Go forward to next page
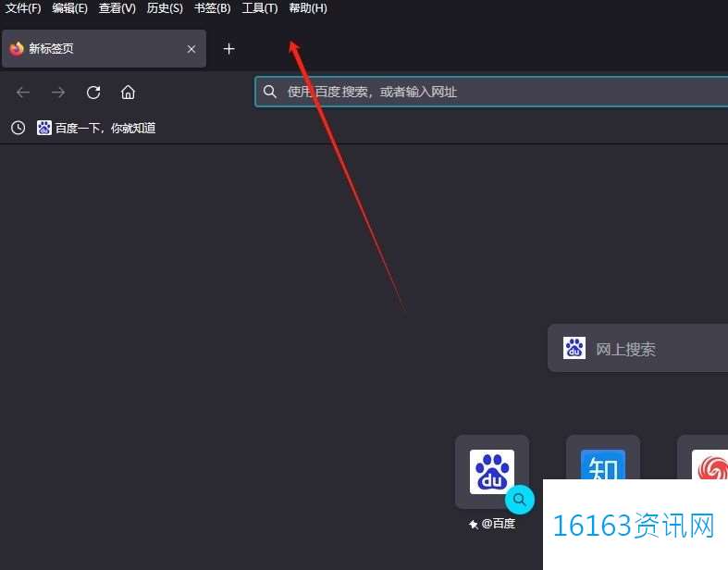This screenshot has width=728, height=570. 58,93
